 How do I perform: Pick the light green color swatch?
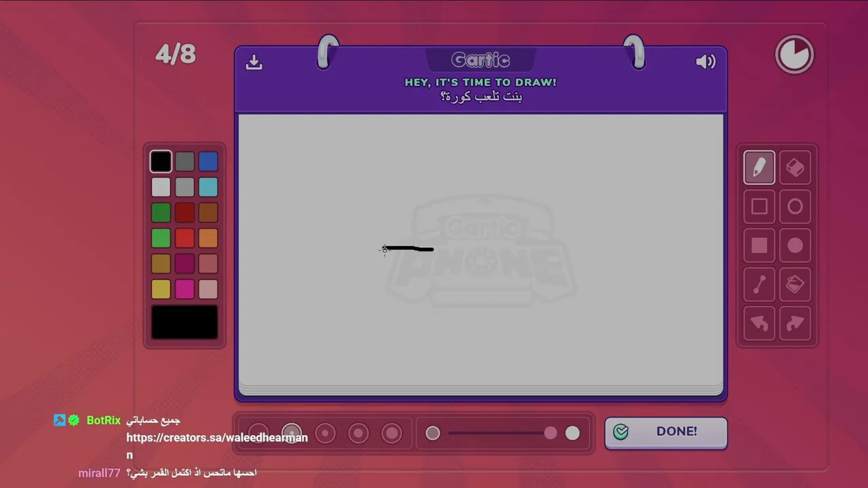tap(161, 238)
